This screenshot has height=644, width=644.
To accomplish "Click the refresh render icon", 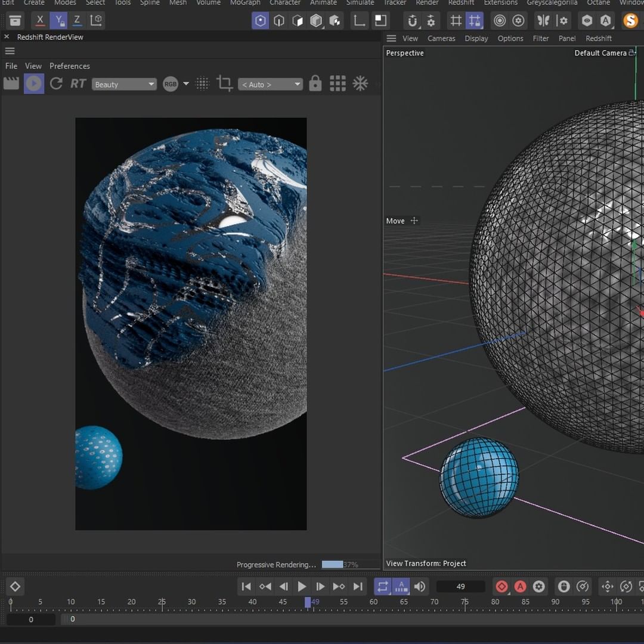I will (56, 84).
